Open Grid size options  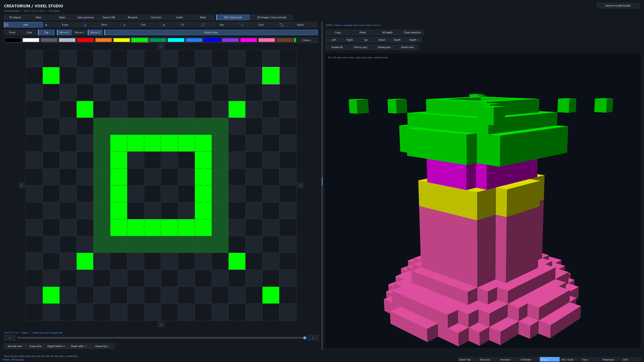[x=156, y=17]
